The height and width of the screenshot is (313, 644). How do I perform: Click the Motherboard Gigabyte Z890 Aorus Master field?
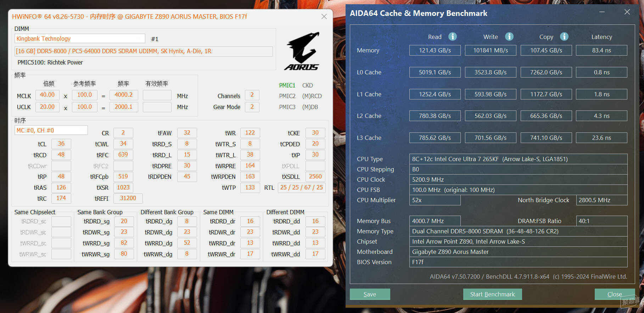tap(518, 252)
